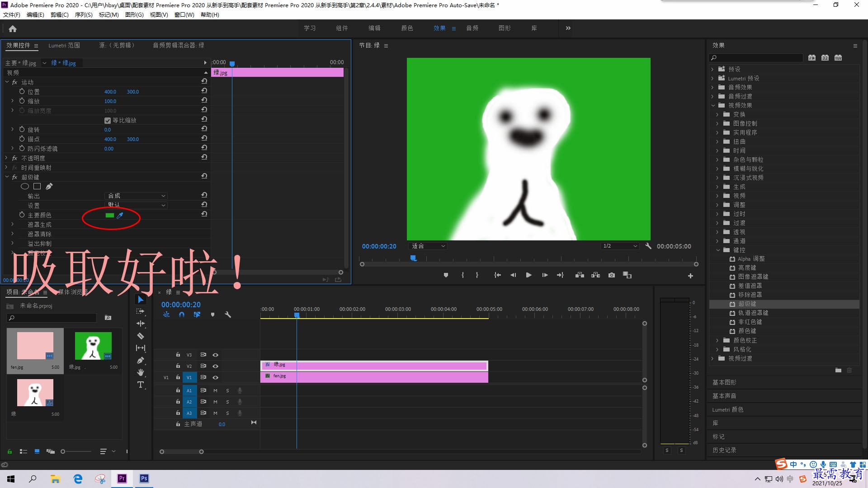The width and height of the screenshot is (868, 488).
Task: Create 4-point polygon mask for Ultra Key
Action: [37, 186]
